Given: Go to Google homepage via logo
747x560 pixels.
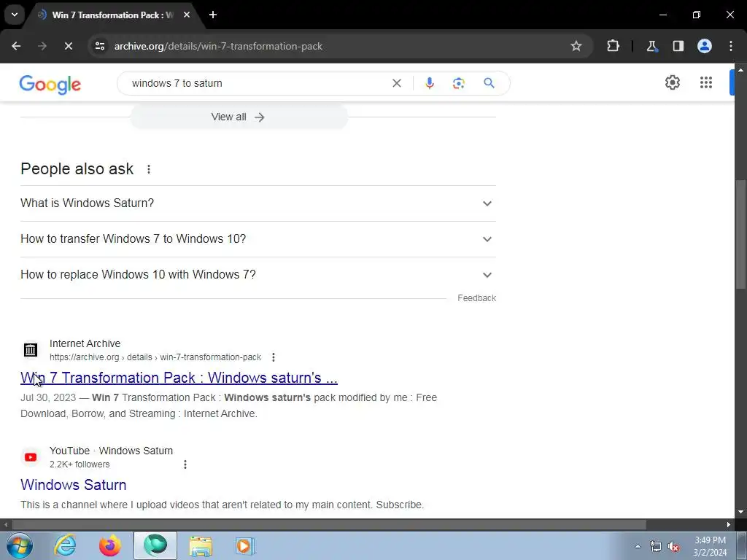Looking at the screenshot, I should [50, 85].
